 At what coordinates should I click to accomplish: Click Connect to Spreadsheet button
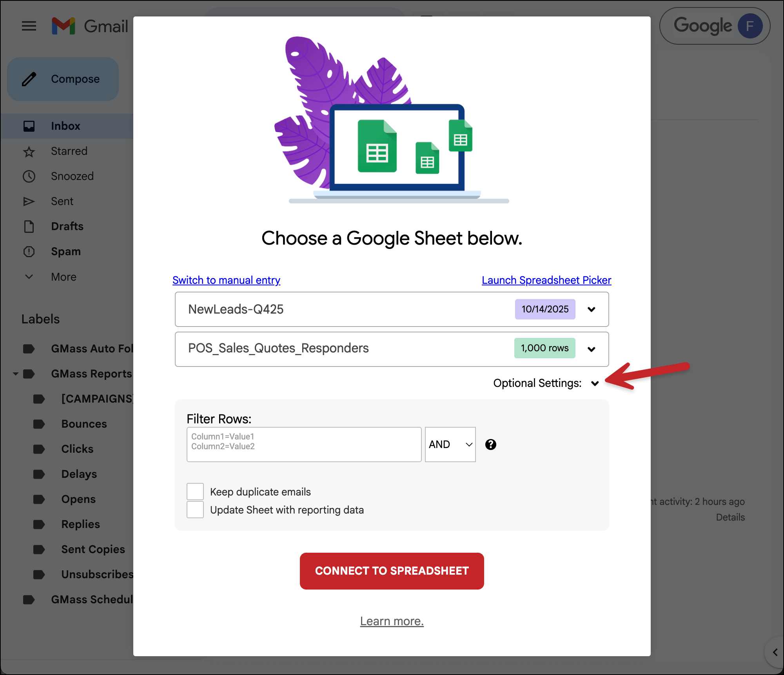pyautogui.click(x=392, y=571)
